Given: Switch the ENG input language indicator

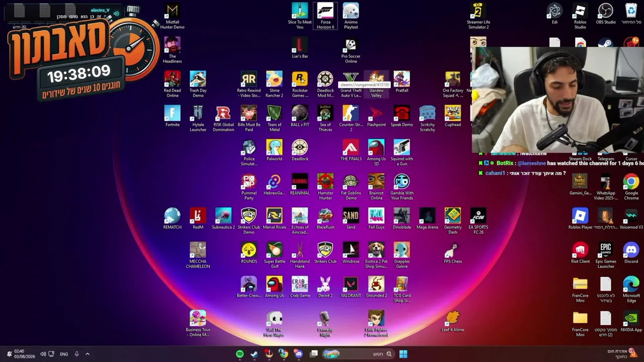Looking at the screenshot, I should pos(64,354).
